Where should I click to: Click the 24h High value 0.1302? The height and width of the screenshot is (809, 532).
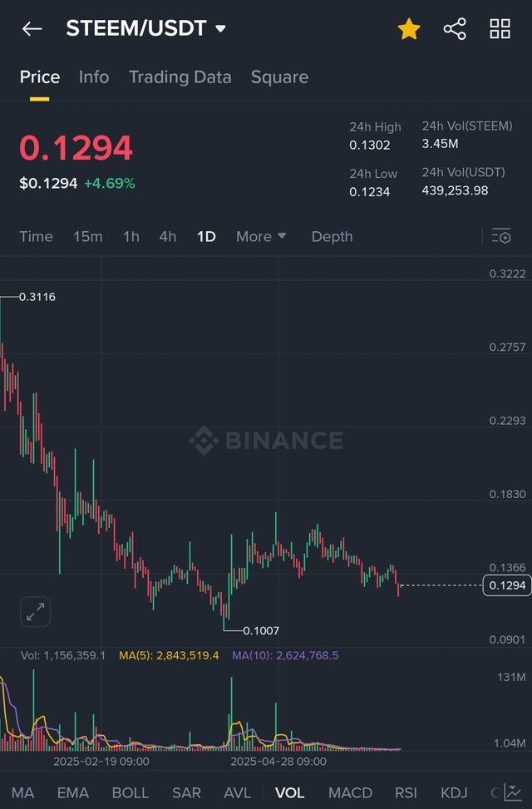369,145
